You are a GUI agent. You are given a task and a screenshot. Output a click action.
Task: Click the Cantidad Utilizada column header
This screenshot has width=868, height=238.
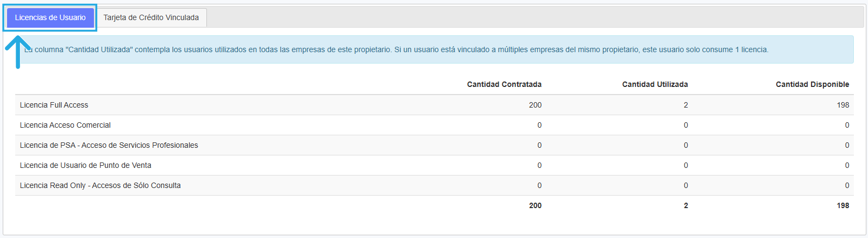pos(655,84)
